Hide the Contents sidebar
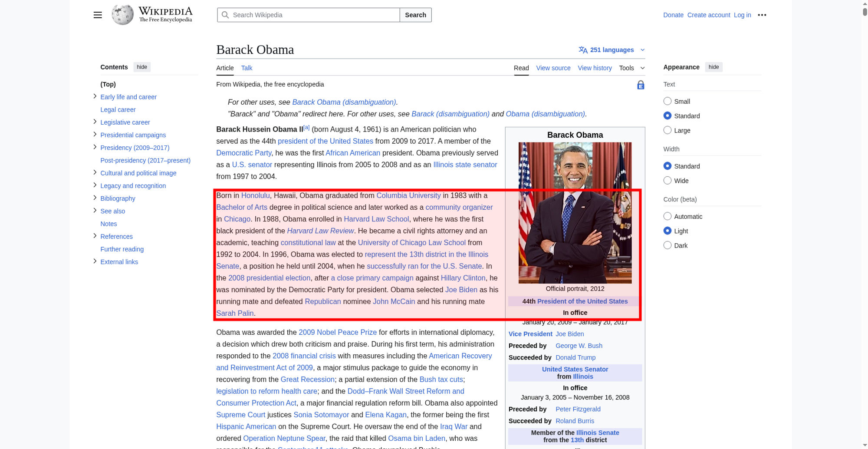 tap(142, 67)
